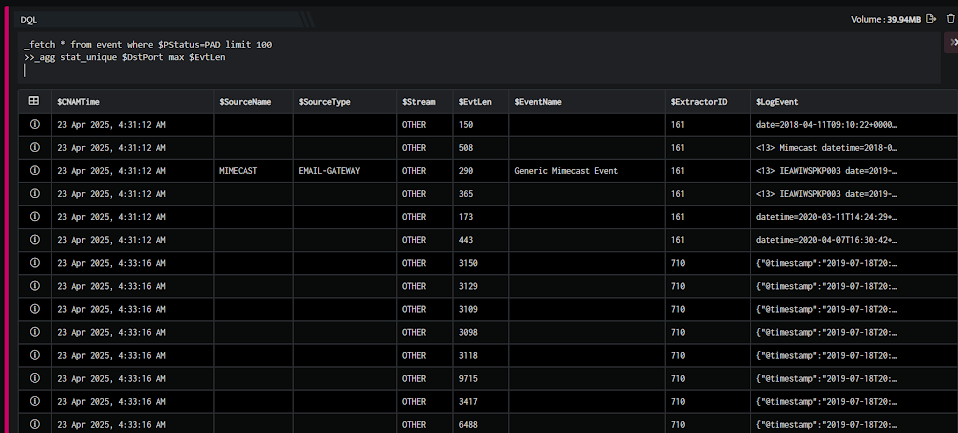Click the trash icon to delete the query
Image resolution: width=958 pixels, height=433 pixels.
tap(950, 19)
